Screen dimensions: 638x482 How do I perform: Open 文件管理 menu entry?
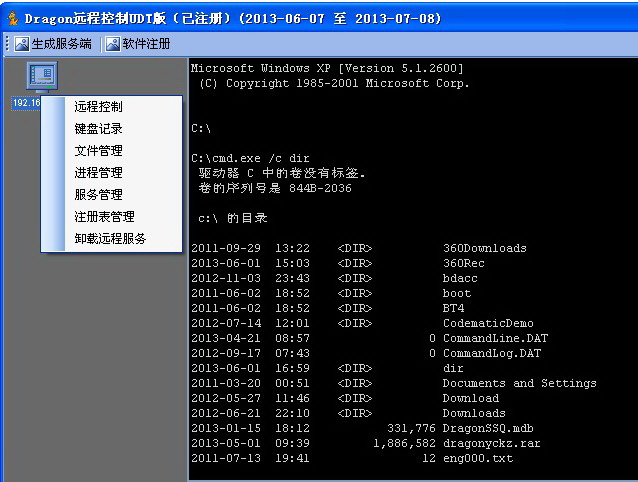coord(98,150)
